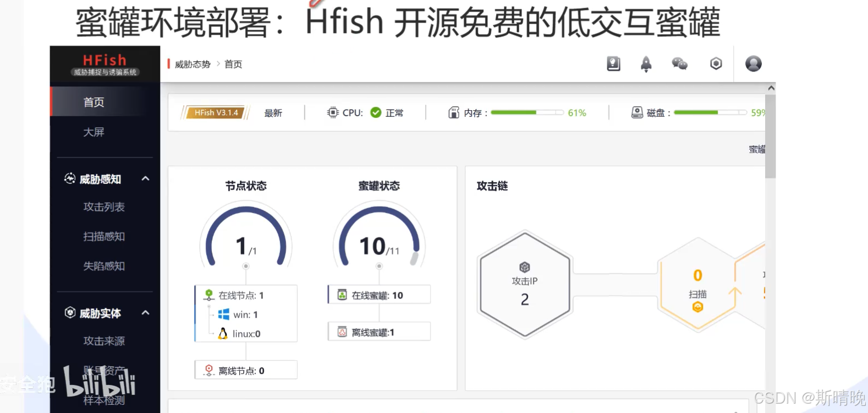Click the green CPU normal checkmark

(376, 112)
